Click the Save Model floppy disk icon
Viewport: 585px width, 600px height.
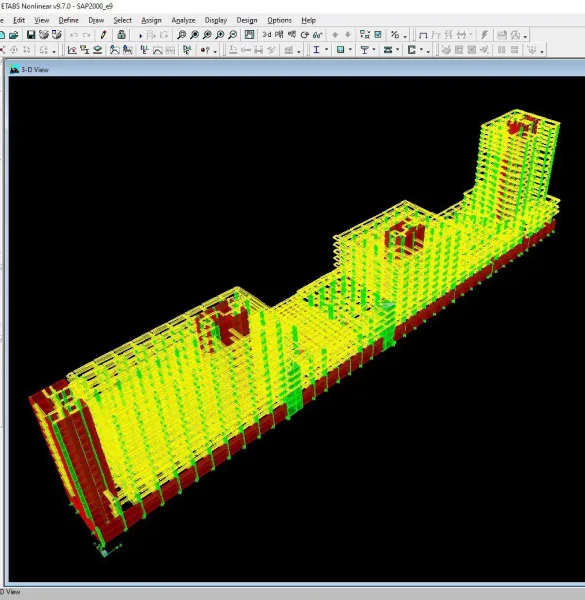coord(31,35)
